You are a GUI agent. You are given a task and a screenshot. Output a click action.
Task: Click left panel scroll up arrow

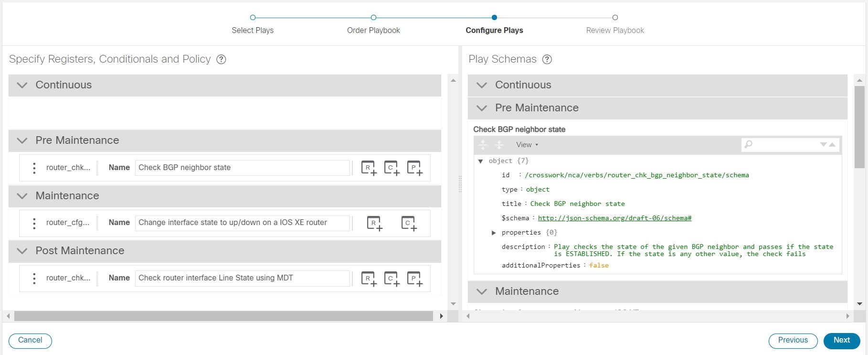click(453, 81)
